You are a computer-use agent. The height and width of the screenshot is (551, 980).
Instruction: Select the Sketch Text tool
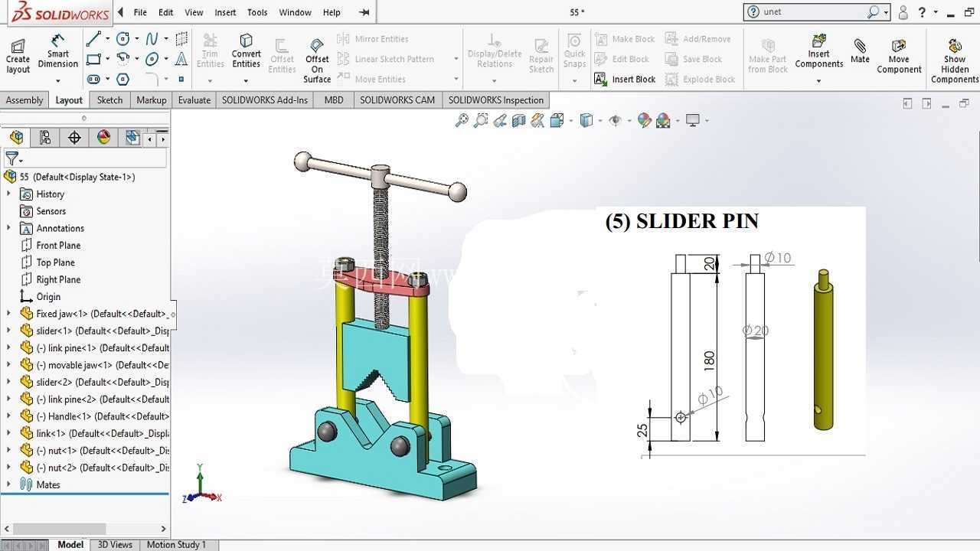point(181,59)
